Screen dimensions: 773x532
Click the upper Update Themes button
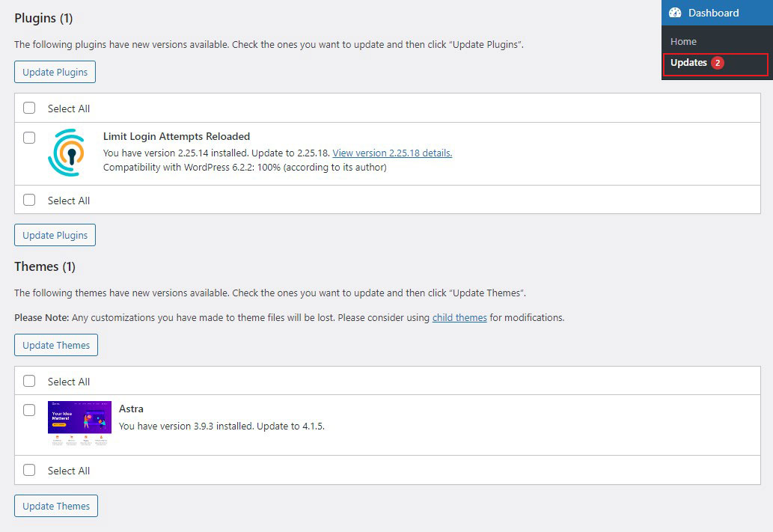[x=55, y=345]
